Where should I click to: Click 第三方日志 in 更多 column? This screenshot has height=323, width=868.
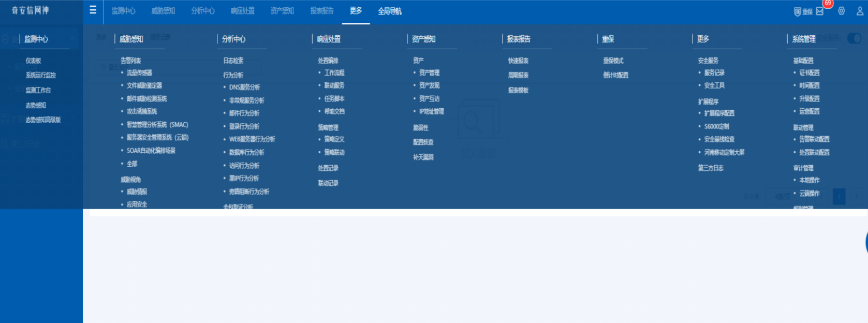tap(710, 168)
